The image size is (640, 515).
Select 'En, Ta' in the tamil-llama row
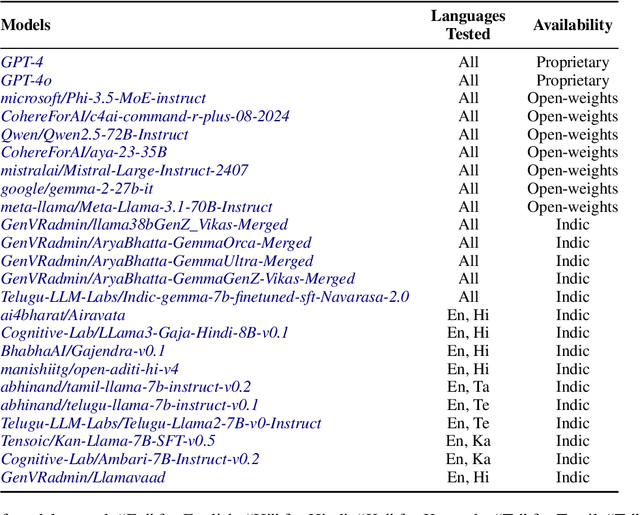pos(468,387)
